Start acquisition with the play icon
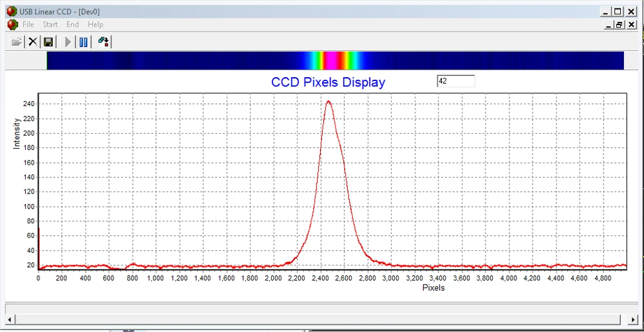The height and width of the screenshot is (332, 644). [x=68, y=42]
